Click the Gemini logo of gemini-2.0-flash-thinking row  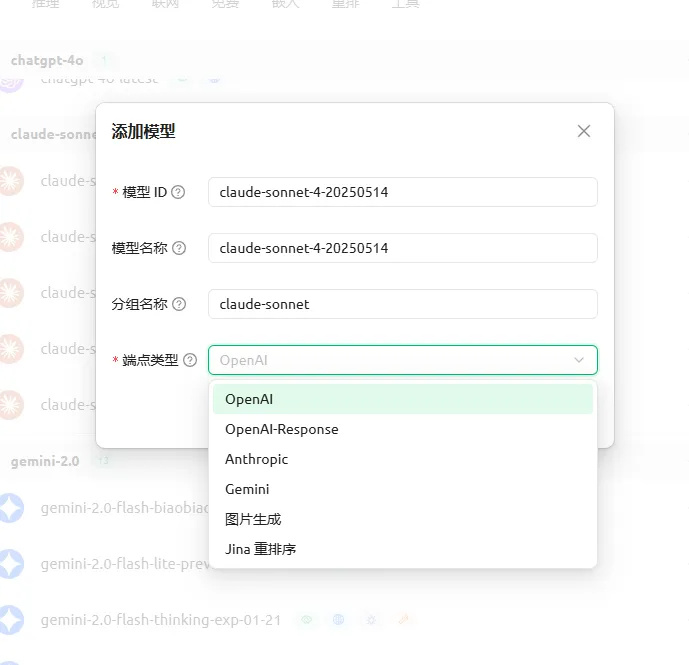11,620
